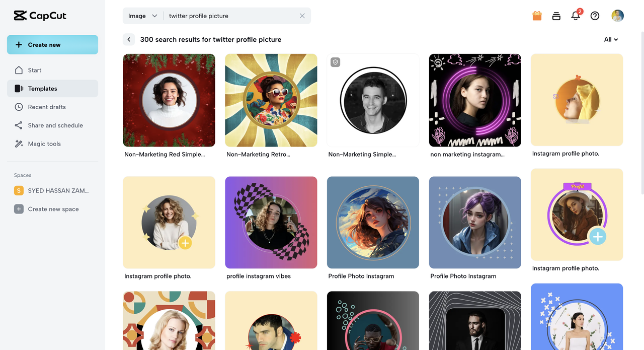
Task: Open Recent drafts
Action: click(x=47, y=107)
